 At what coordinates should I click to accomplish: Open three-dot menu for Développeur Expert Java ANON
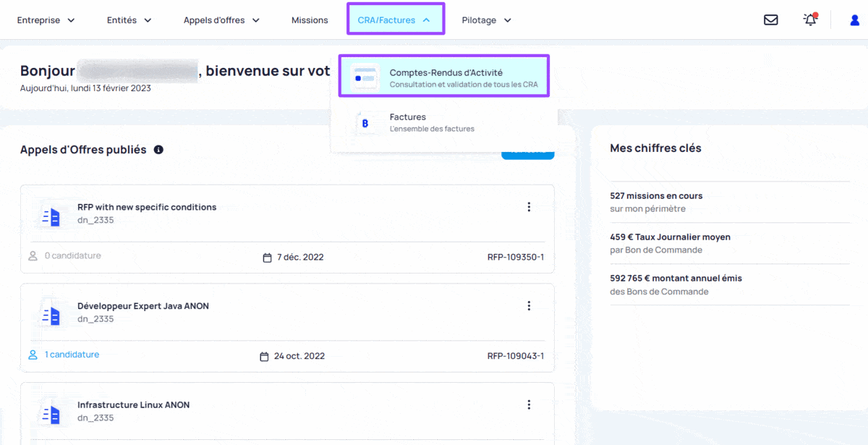tap(529, 306)
